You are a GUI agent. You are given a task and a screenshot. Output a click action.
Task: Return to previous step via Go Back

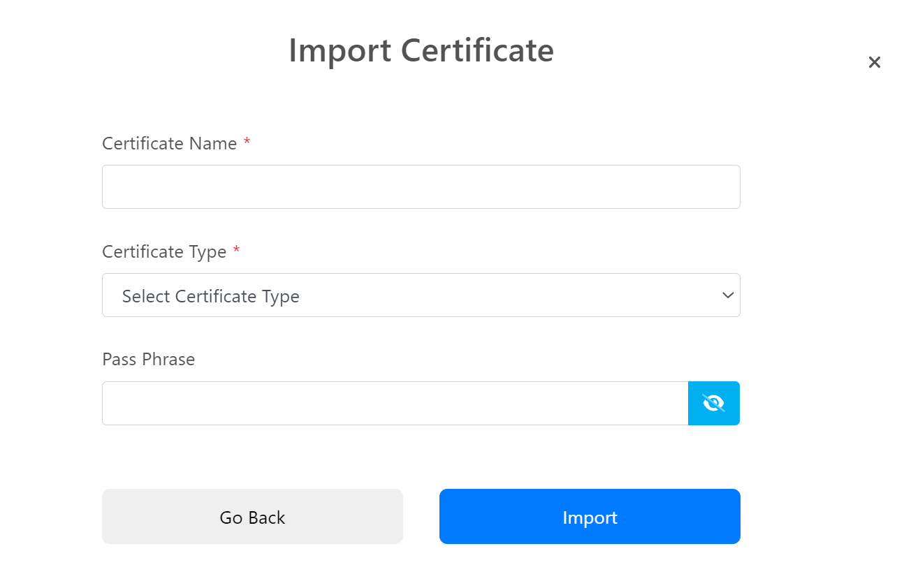pyautogui.click(x=252, y=516)
